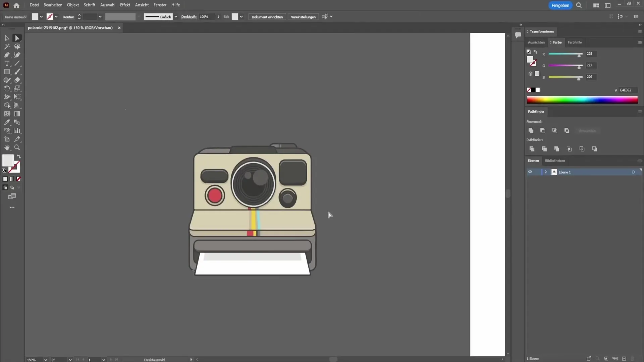The image size is (644, 362).
Task: Click Ebene 1 target circle indicator
Action: [x=633, y=172]
